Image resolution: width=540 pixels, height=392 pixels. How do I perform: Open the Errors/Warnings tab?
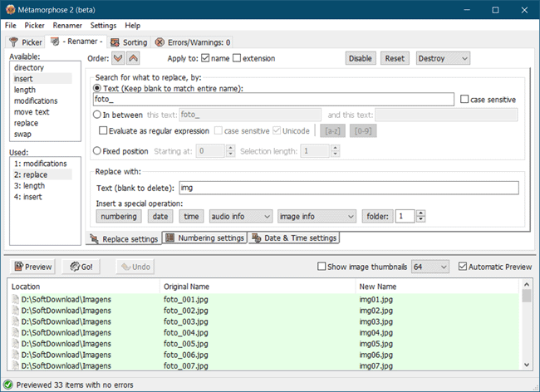tap(193, 42)
